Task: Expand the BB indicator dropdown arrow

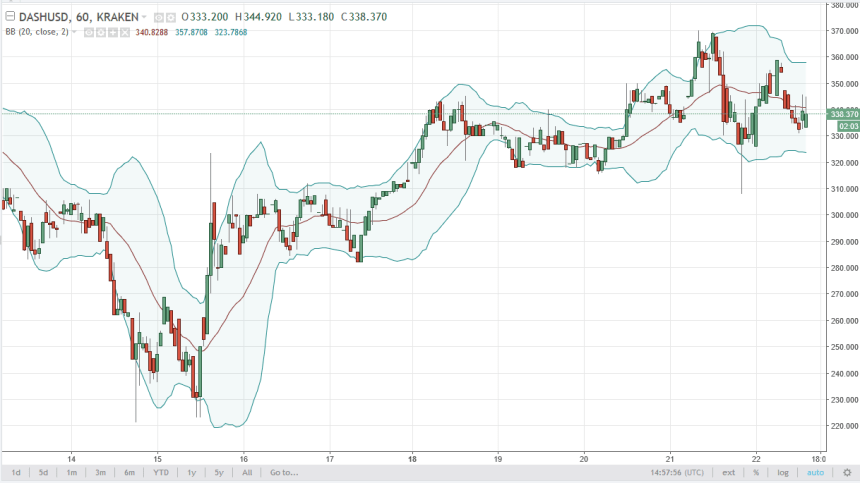Action: 75,32
